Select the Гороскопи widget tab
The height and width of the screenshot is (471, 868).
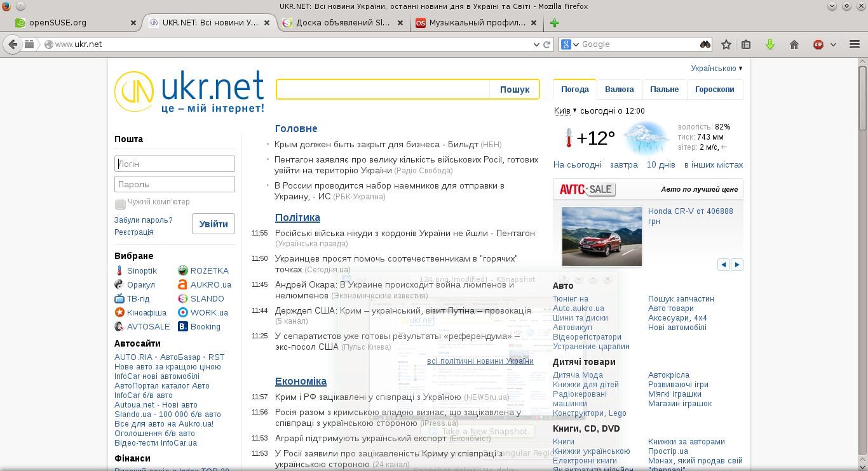coord(715,90)
